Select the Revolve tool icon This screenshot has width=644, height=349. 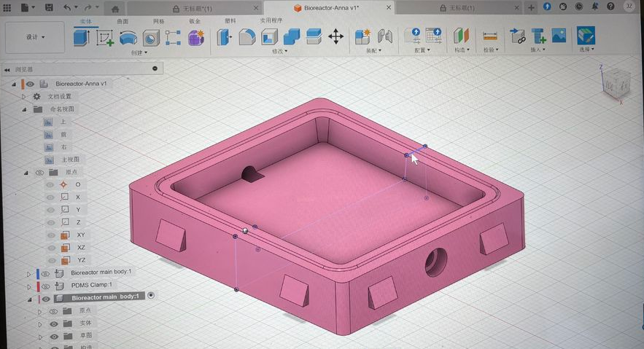128,37
